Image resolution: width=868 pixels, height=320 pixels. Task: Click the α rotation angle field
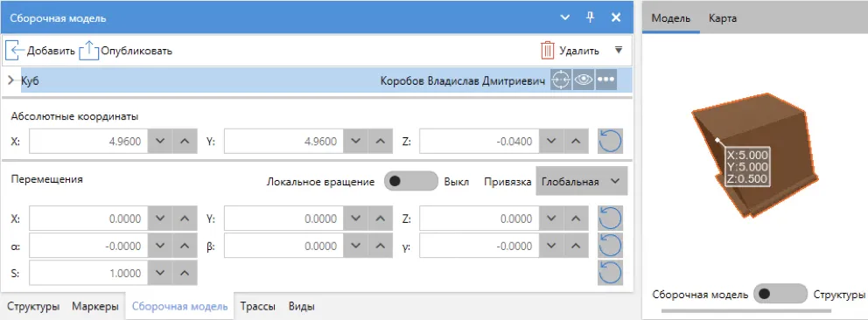pyautogui.click(x=88, y=246)
